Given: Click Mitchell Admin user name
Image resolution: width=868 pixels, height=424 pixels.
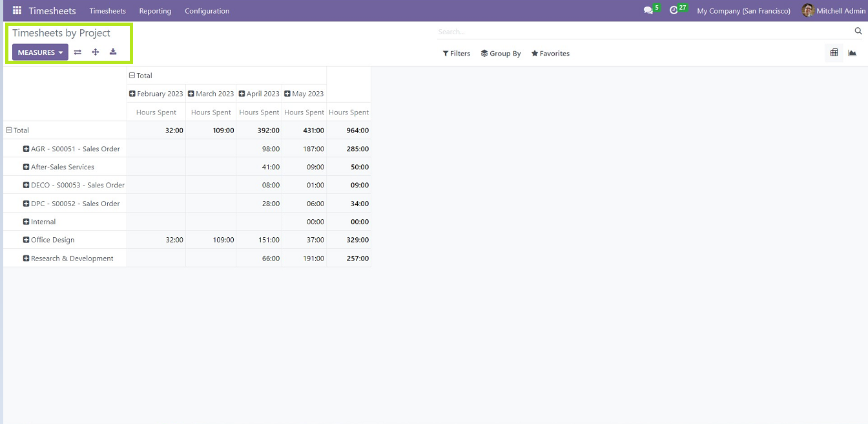Looking at the screenshot, I should point(841,11).
